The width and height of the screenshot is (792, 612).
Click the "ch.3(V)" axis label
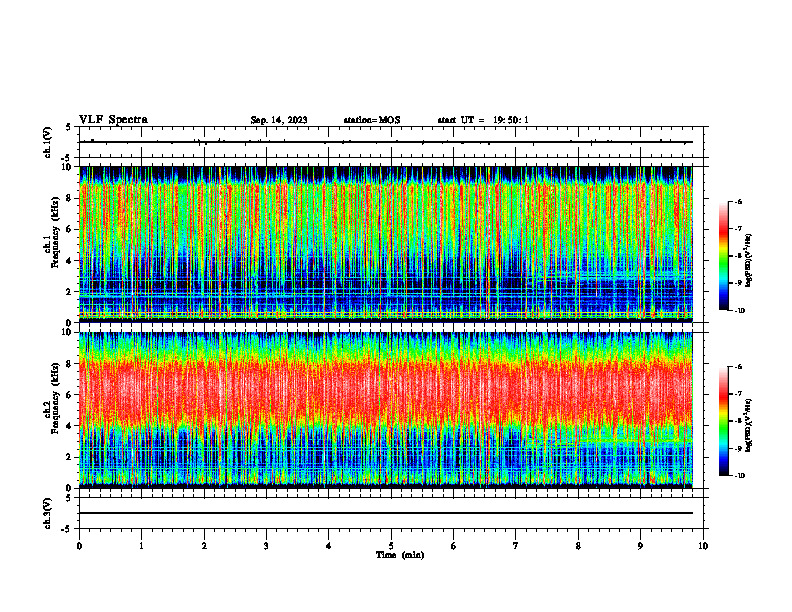(48, 514)
